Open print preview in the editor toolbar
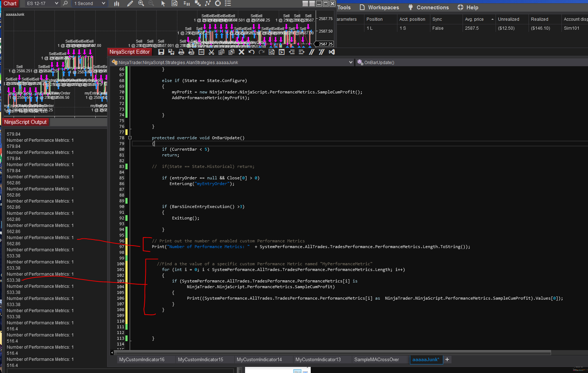588x373 pixels. pyautogui.click(x=191, y=52)
